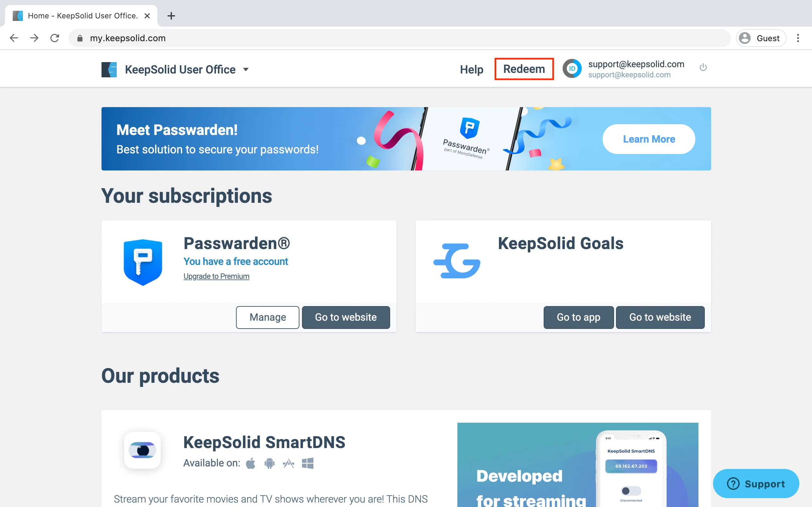Reload the page with the refresh icon
Image resolution: width=812 pixels, height=507 pixels.
55,38
